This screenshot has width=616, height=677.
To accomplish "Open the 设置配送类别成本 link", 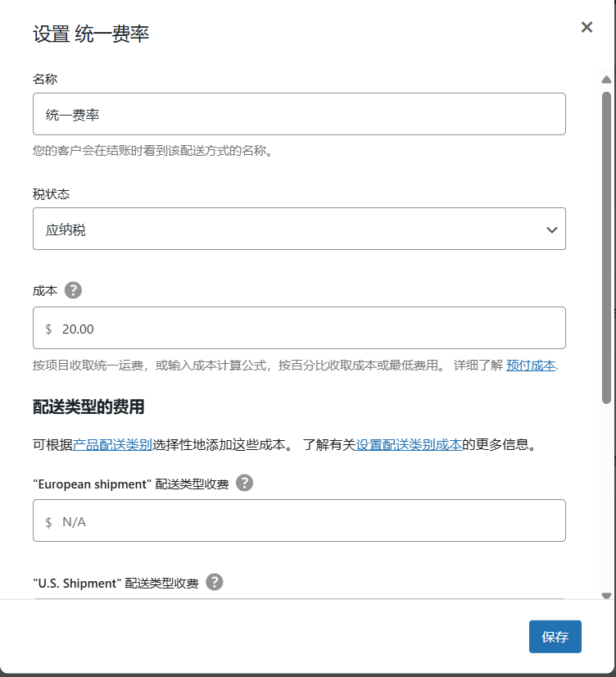I will pos(409,445).
